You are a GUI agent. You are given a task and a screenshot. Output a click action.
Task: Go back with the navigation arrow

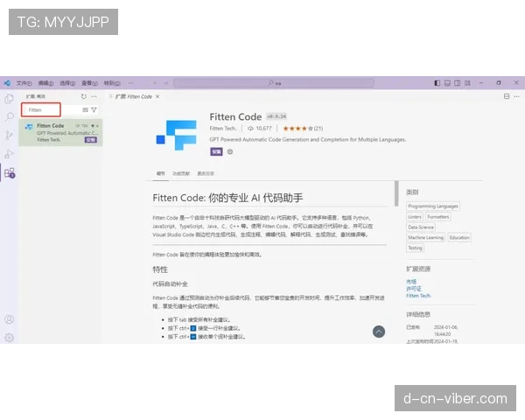pyautogui.click(x=155, y=83)
